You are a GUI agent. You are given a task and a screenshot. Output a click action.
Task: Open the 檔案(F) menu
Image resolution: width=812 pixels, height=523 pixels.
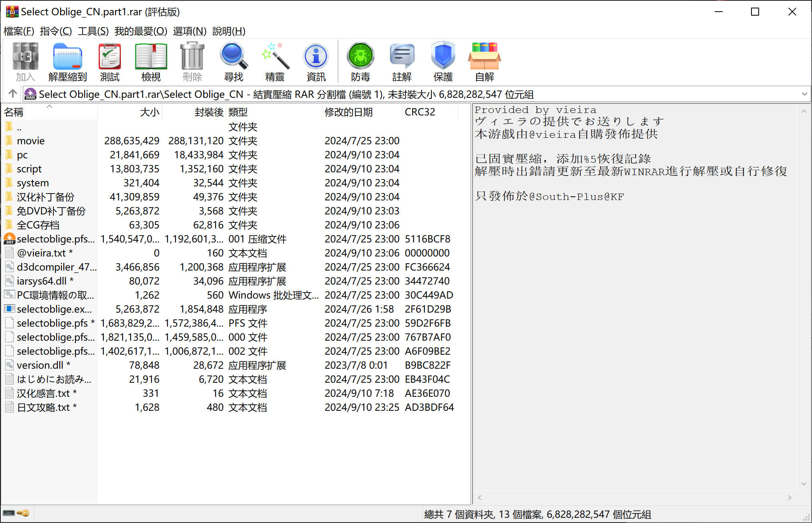point(19,31)
